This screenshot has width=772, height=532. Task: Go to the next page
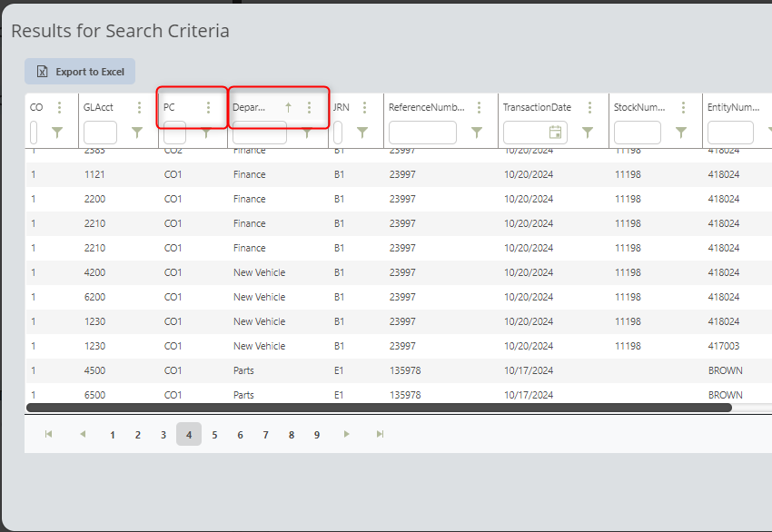pyautogui.click(x=347, y=434)
